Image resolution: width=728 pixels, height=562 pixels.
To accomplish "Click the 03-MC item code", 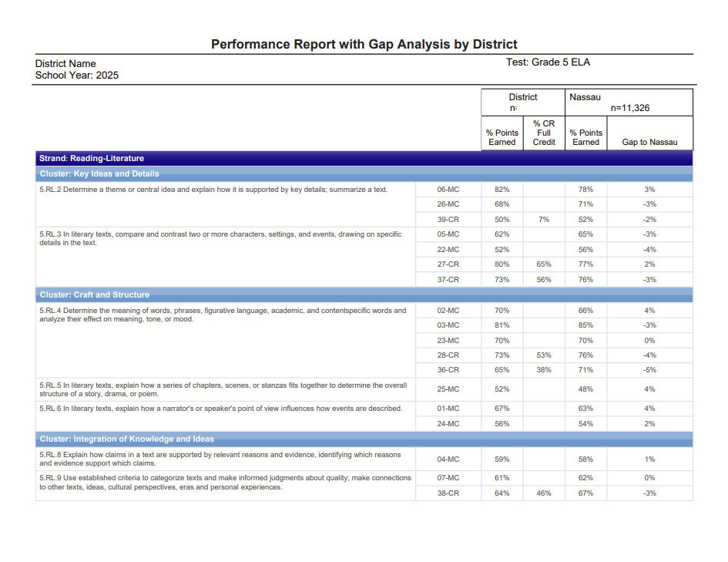I will (x=448, y=325).
